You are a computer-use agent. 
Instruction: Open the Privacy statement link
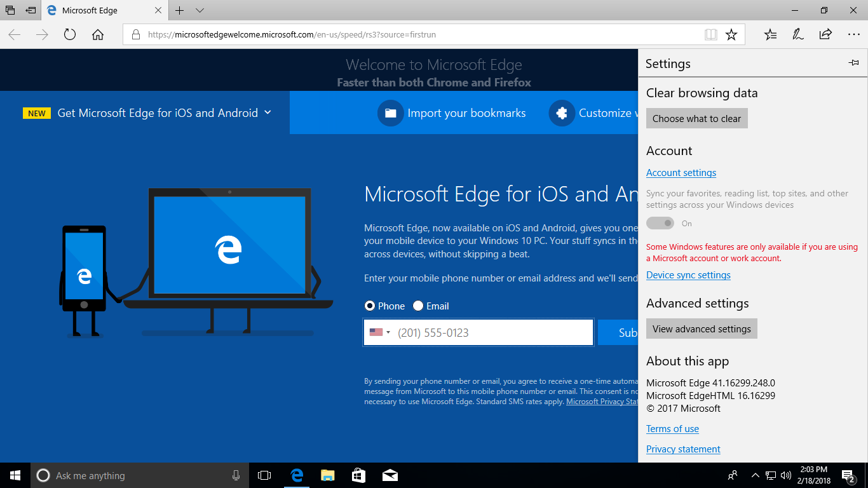tap(683, 449)
